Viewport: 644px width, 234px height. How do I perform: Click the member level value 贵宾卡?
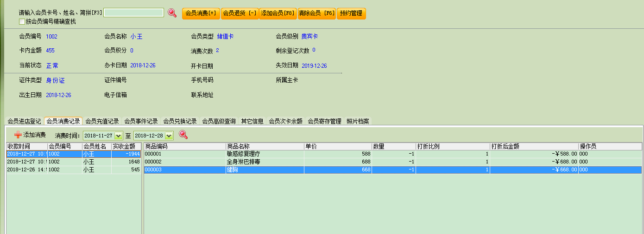pyautogui.click(x=309, y=36)
